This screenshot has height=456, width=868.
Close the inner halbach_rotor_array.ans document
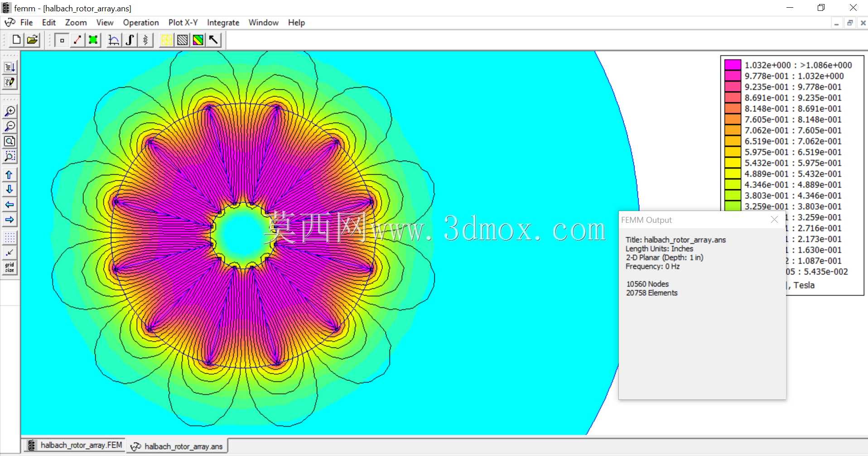(x=863, y=23)
